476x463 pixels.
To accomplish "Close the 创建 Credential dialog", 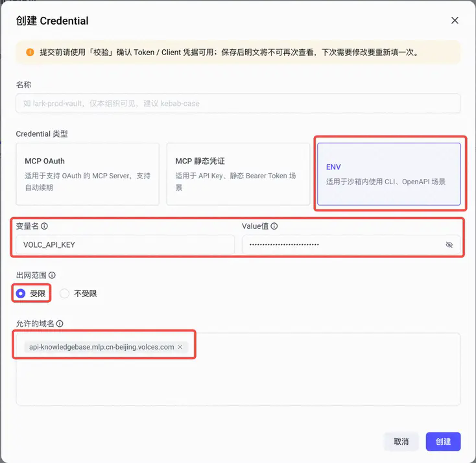I will pyautogui.click(x=455, y=20).
